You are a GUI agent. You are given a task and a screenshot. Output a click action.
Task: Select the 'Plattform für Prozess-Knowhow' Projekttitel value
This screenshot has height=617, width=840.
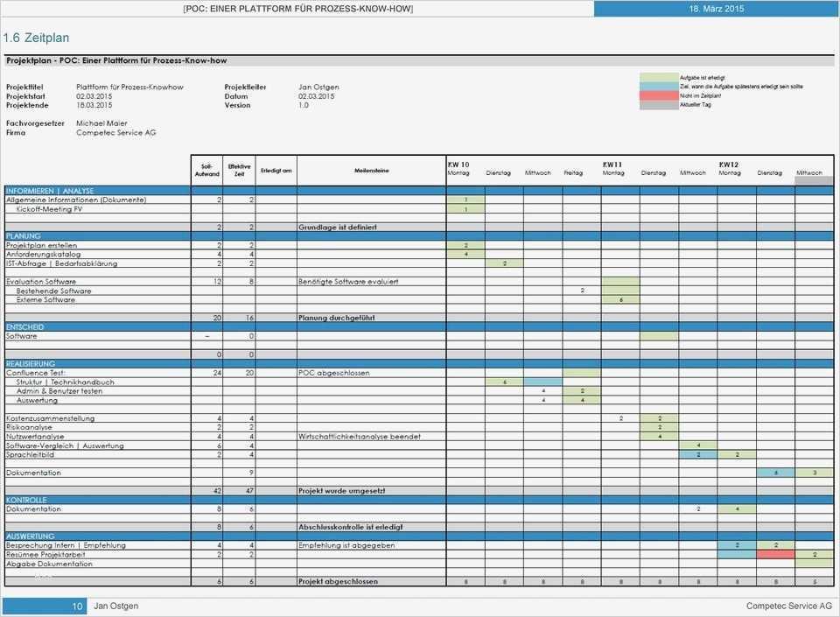click(129, 87)
